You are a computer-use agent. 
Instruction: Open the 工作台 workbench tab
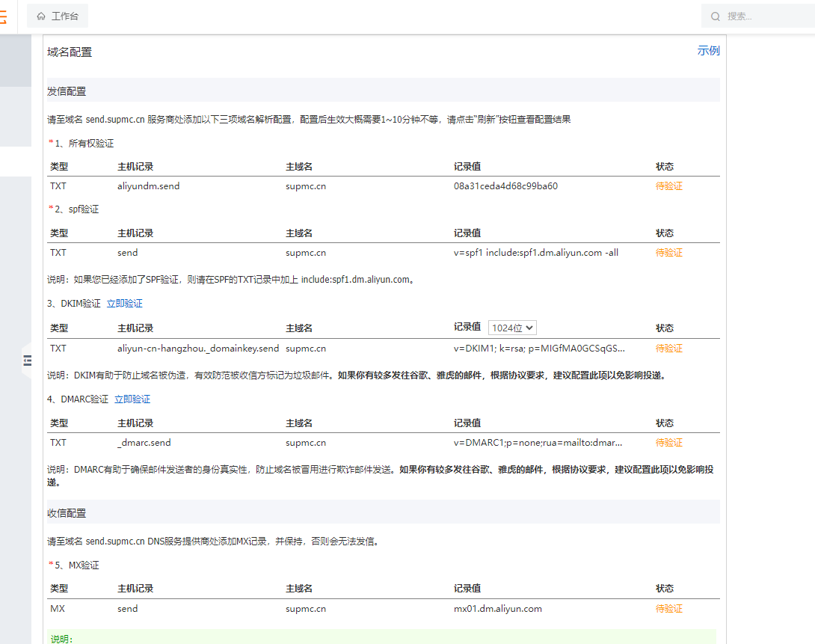click(x=58, y=16)
